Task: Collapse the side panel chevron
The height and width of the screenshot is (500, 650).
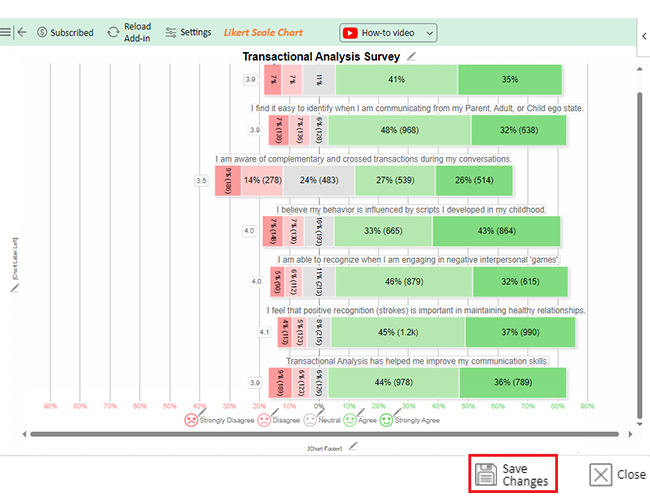Action: coord(644,36)
